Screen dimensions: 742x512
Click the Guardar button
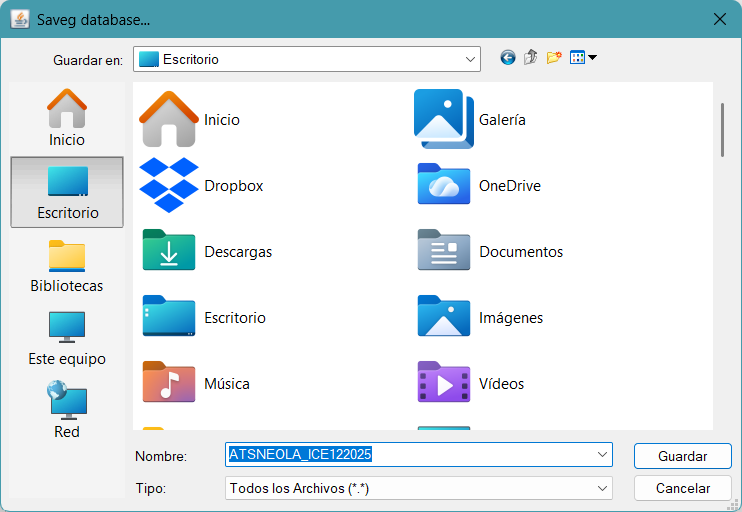(x=682, y=456)
